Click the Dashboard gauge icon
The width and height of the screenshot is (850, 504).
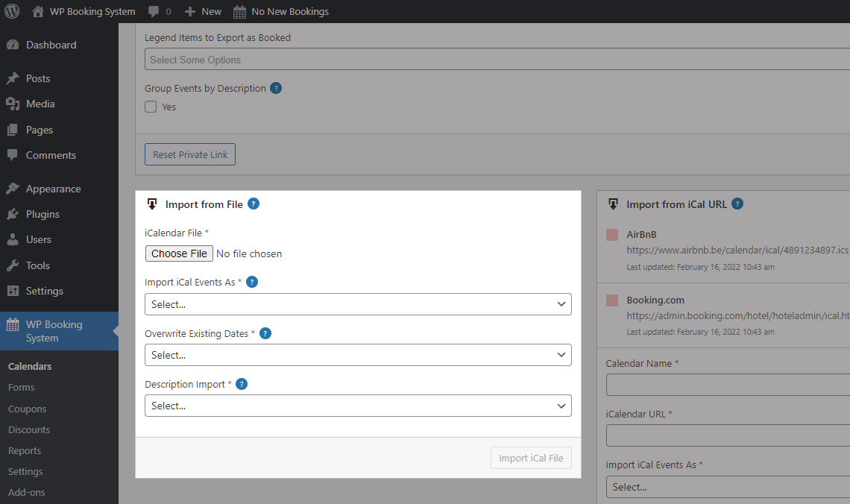coord(13,45)
